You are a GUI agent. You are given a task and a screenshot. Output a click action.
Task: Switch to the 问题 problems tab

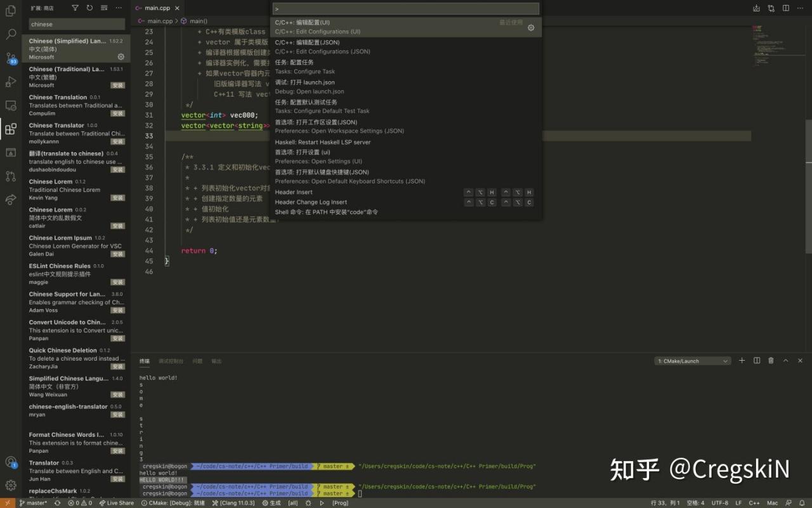coord(197,361)
